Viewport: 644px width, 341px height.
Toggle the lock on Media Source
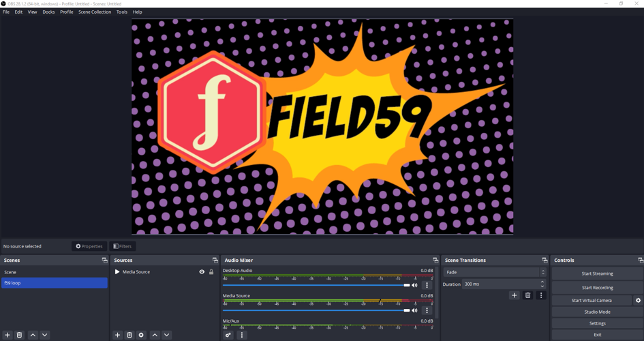211,272
